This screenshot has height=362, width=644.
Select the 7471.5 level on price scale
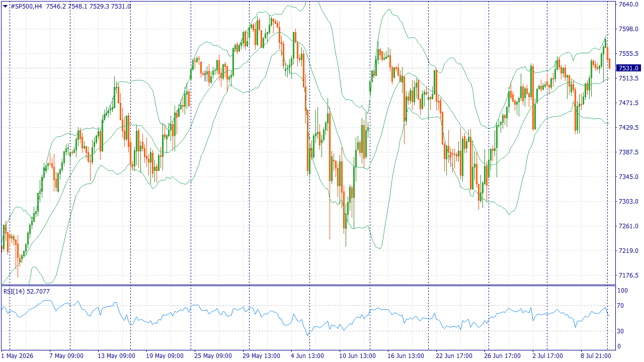[628, 103]
